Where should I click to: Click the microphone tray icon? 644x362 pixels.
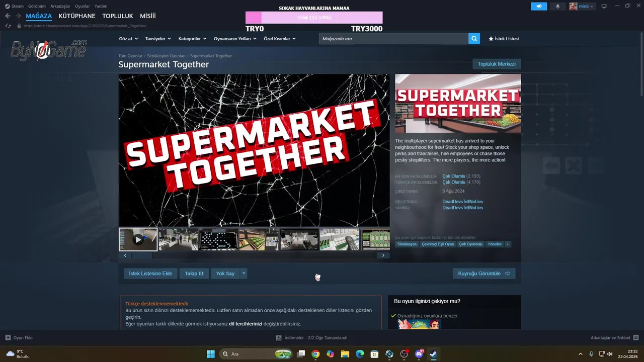tap(591, 354)
